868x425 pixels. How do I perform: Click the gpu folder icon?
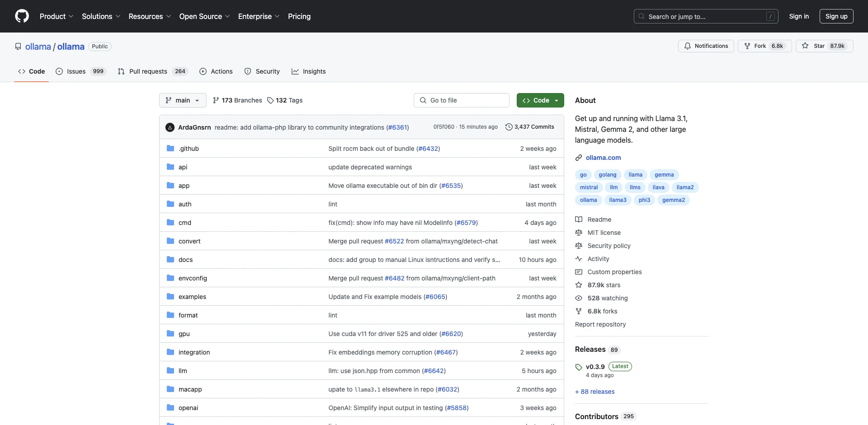(x=170, y=334)
